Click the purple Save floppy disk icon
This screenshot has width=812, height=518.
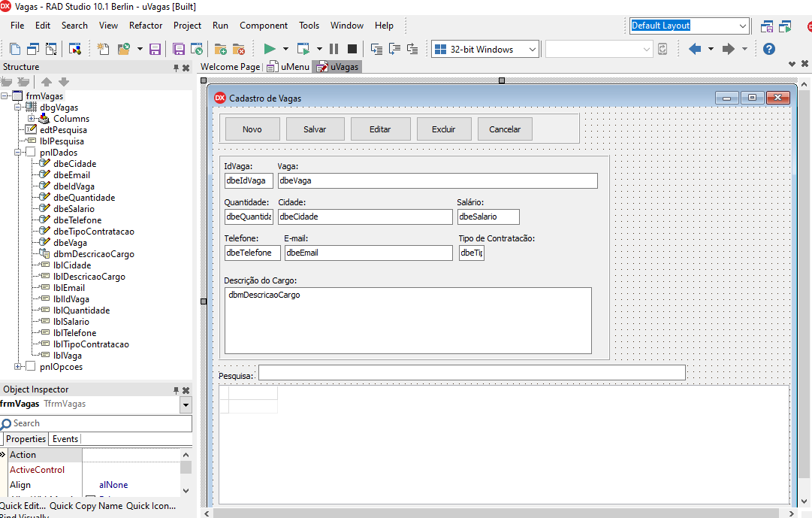point(155,49)
